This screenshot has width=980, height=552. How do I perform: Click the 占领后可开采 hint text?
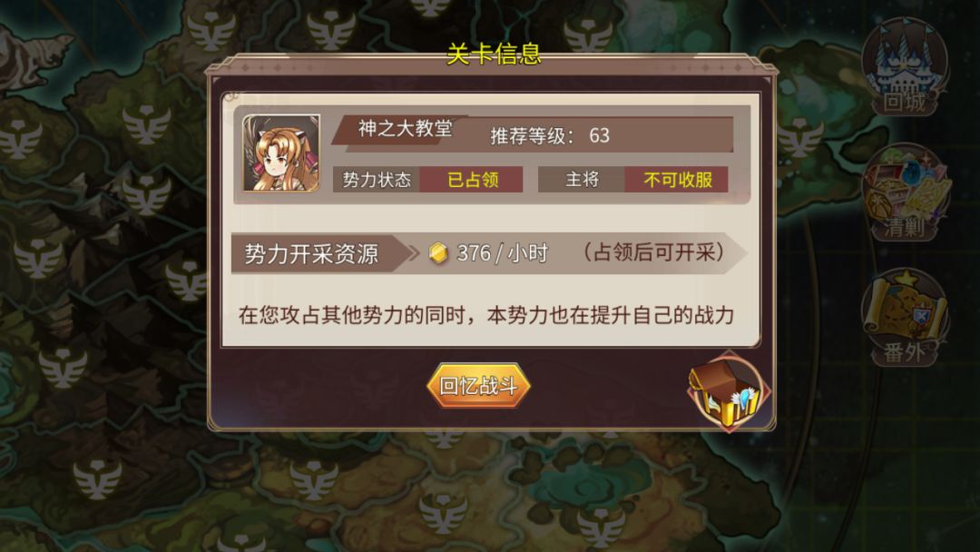(653, 252)
